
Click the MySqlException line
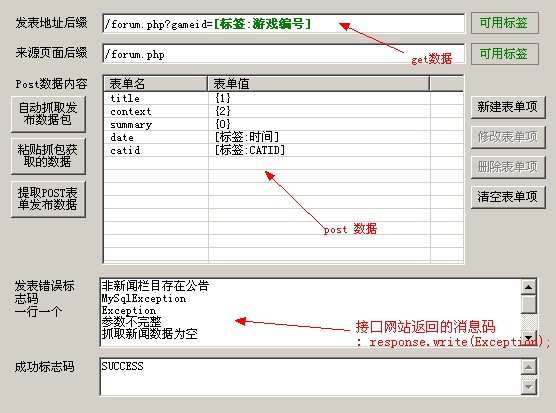point(144,298)
